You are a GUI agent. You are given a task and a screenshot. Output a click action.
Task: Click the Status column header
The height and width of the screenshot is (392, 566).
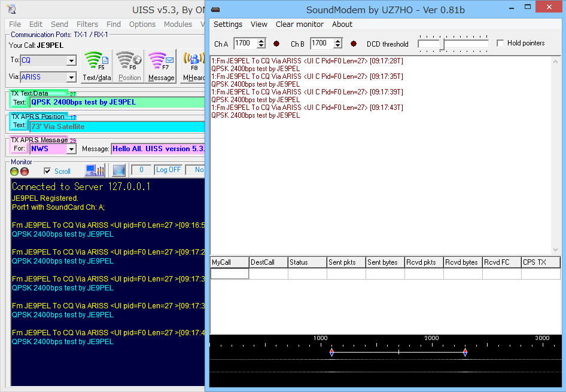pyautogui.click(x=308, y=262)
